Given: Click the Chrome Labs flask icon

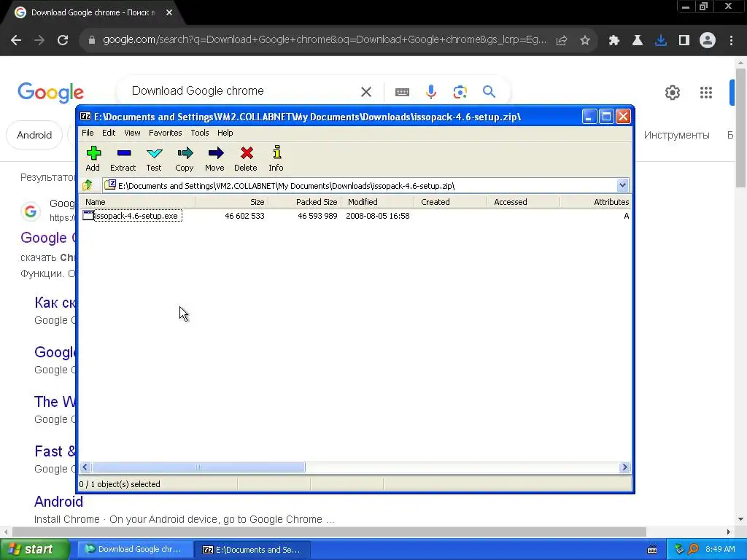Looking at the screenshot, I should [638, 41].
